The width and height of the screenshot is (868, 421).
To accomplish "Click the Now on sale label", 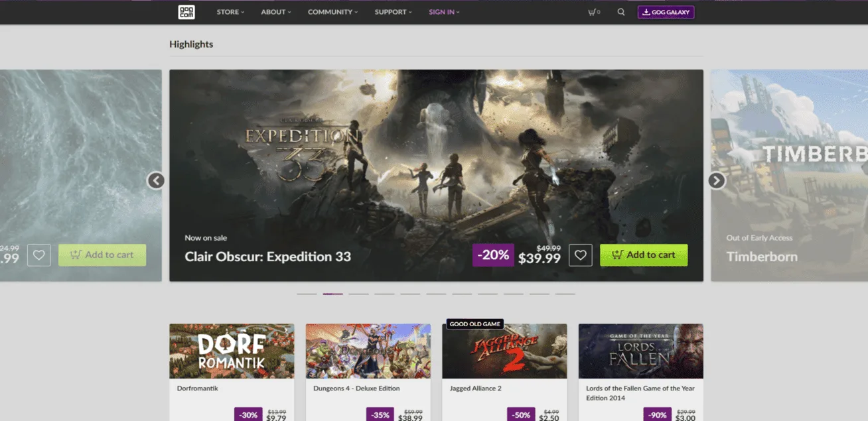I will [206, 238].
